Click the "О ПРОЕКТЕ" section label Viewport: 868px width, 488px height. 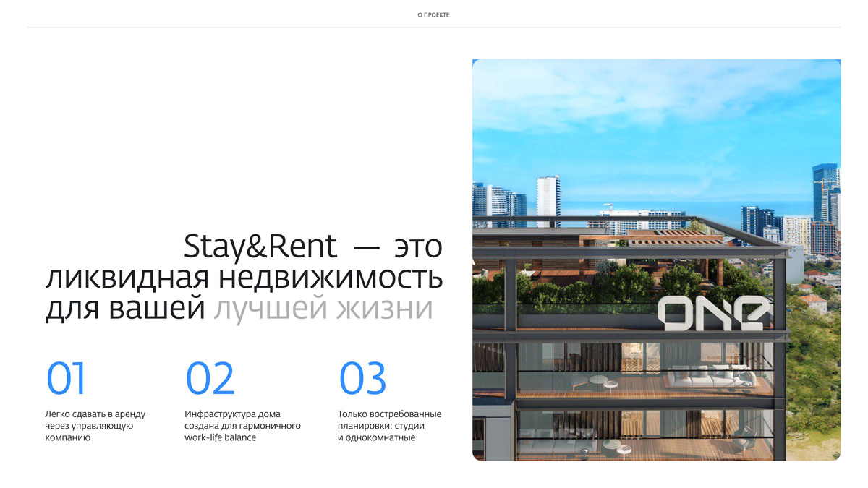coord(433,14)
